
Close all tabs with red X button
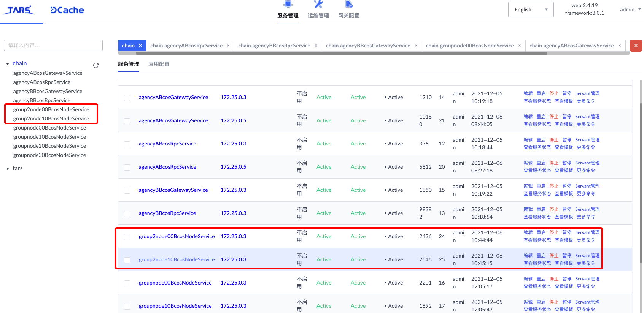[x=636, y=46]
